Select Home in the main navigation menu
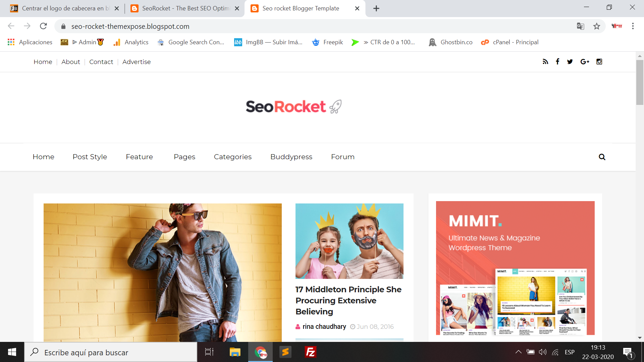This screenshot has height=362, width=644. click(x=44, y=157)
